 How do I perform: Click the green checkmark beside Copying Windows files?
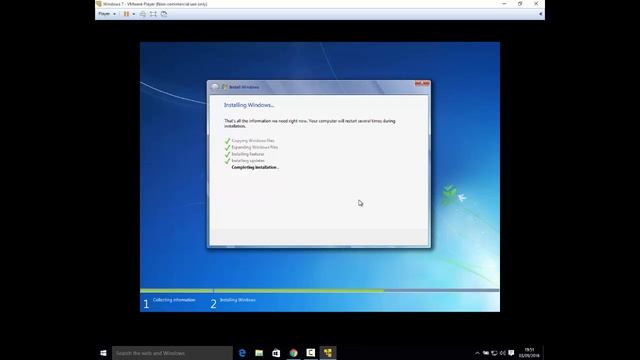227,141
